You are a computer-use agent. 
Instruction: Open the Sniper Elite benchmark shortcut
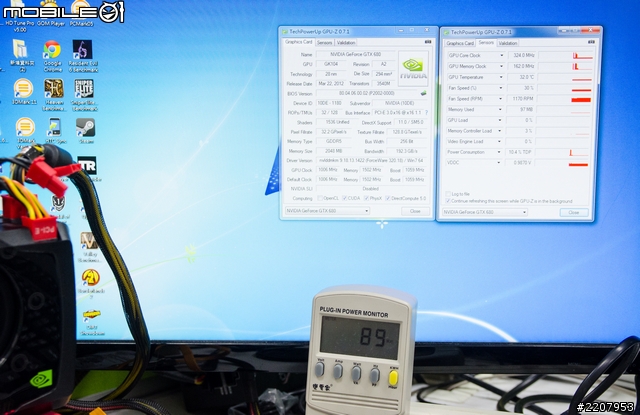coord(84,94)
